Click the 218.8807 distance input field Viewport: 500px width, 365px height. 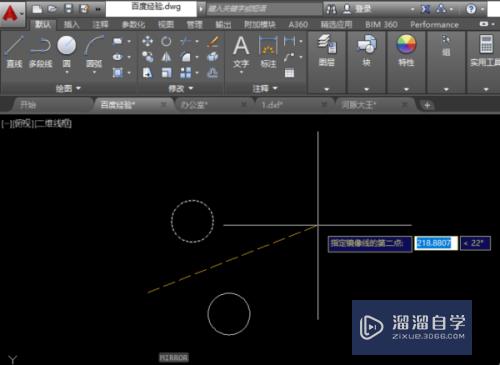436,243
